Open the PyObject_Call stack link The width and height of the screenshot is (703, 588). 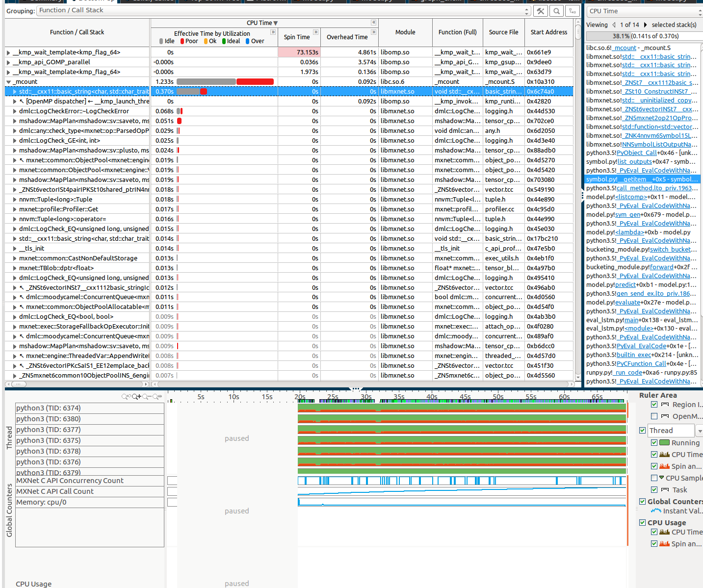[x=637, y=153]
